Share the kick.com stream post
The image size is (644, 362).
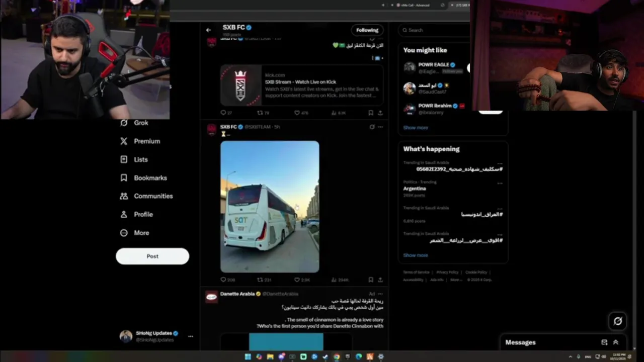click(380, 113)
